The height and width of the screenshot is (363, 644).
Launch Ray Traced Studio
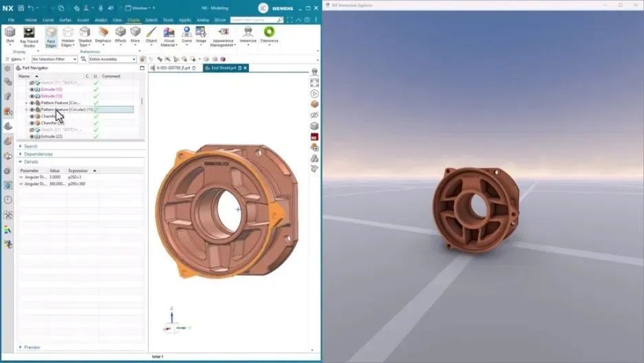pyautogui.click(x=29, y=37)
